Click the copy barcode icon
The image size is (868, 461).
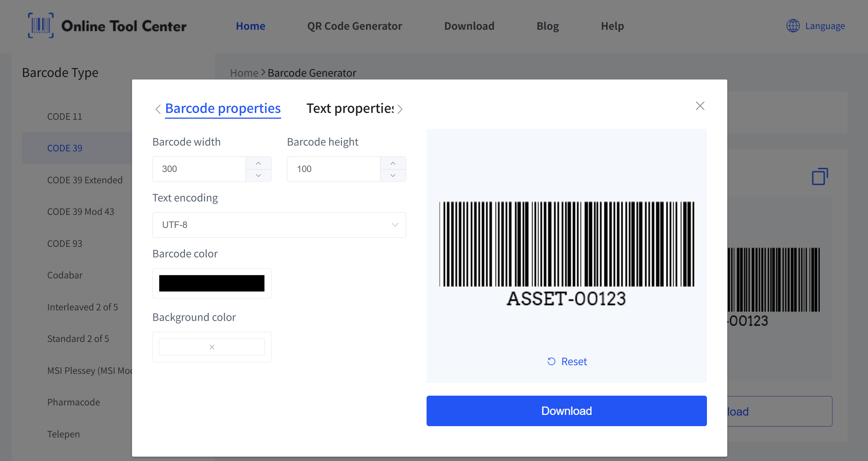(x=819, y=177)
